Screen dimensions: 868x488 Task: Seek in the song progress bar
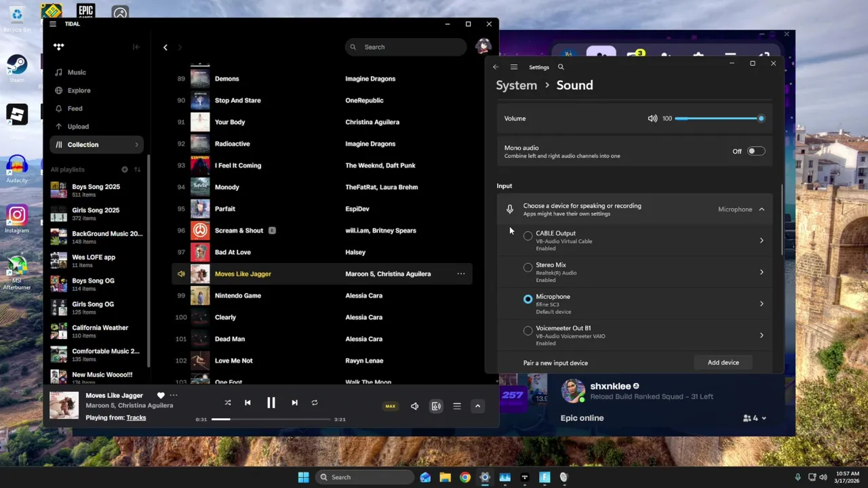coord(271,419)
